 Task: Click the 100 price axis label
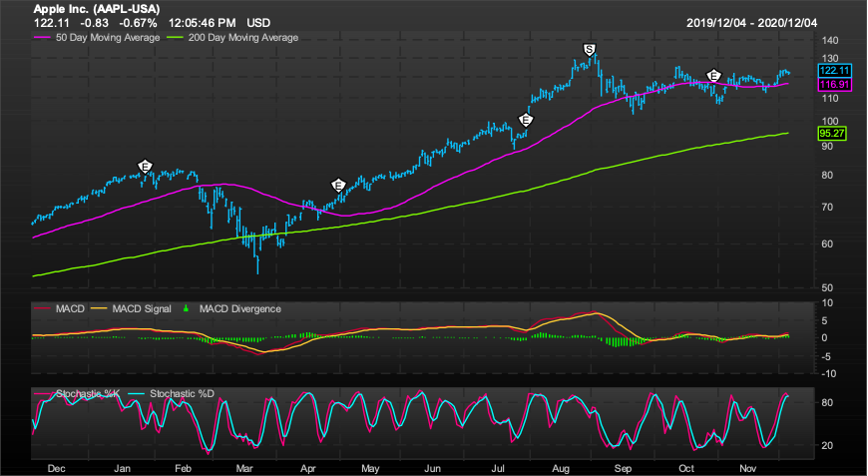tap(830, 121)
